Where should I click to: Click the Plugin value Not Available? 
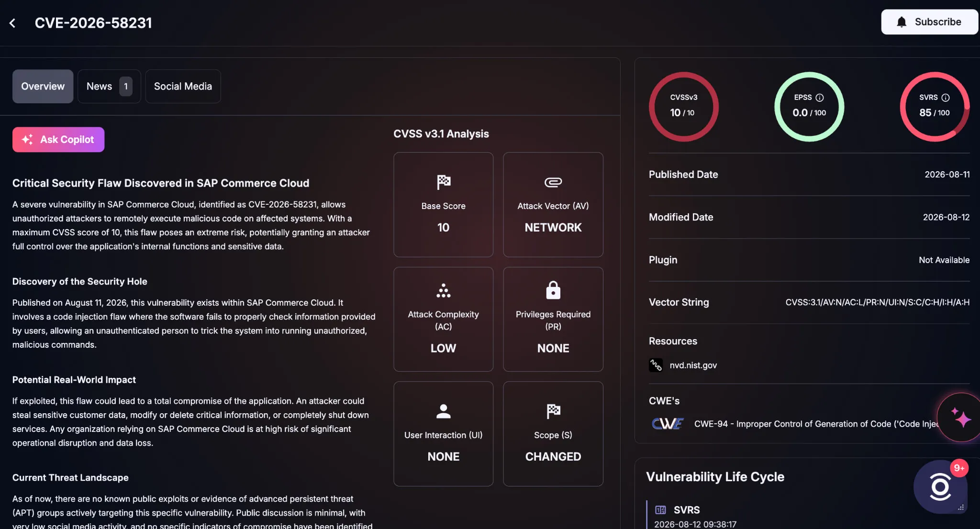(944, 260)
